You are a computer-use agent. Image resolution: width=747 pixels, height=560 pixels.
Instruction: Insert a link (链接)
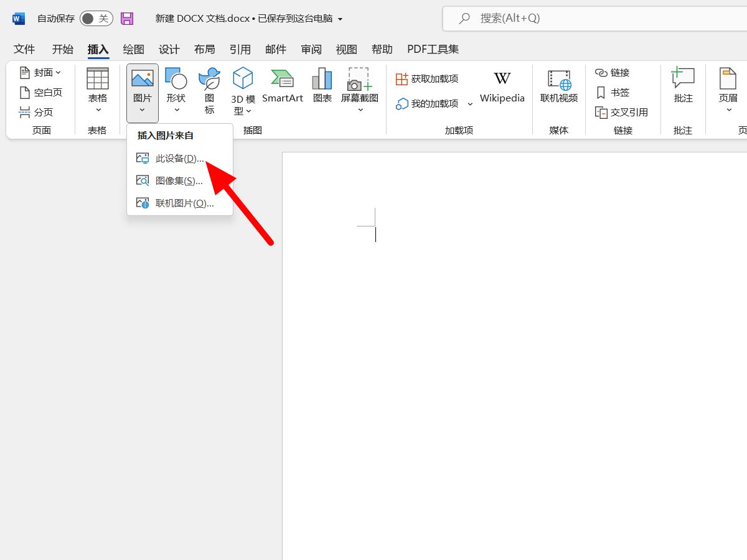[x=613, y=72]
